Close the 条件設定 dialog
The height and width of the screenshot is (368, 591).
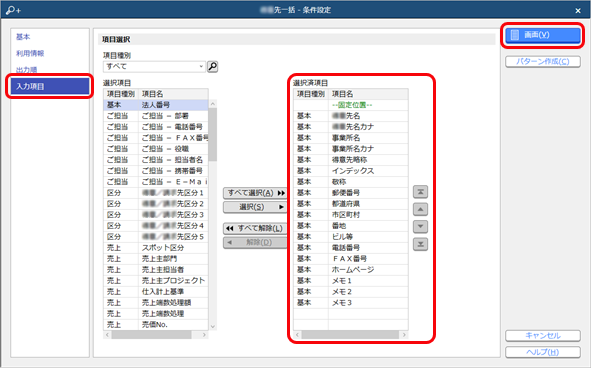578,11
